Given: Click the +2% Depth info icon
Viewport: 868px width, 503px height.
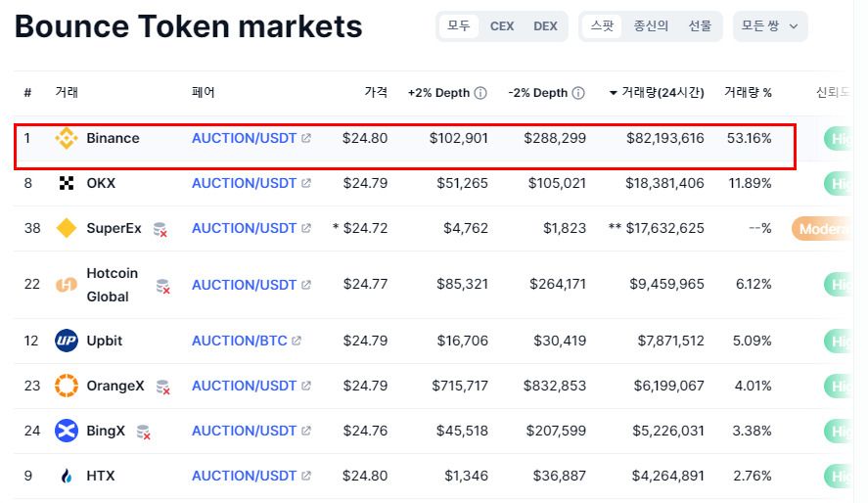Looking at the screenshot, I should pyautogui.click(x=480, y=93).
